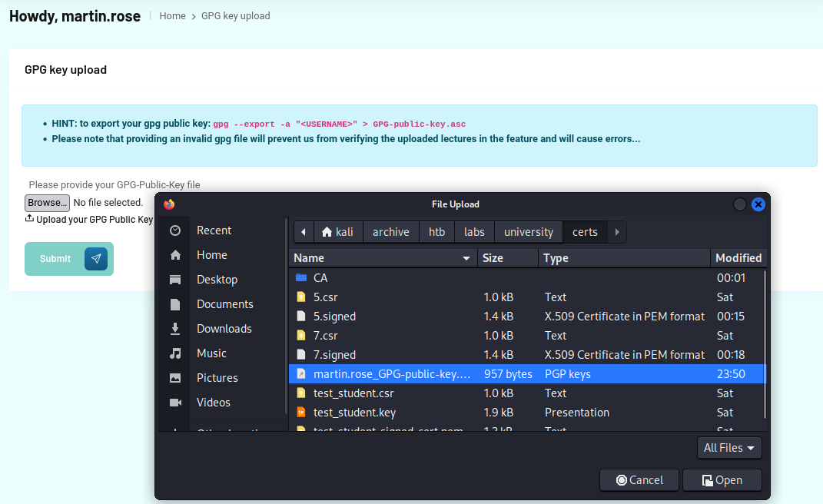
Task: Select the file name test_student.key
Action: (x=354, y=413)
